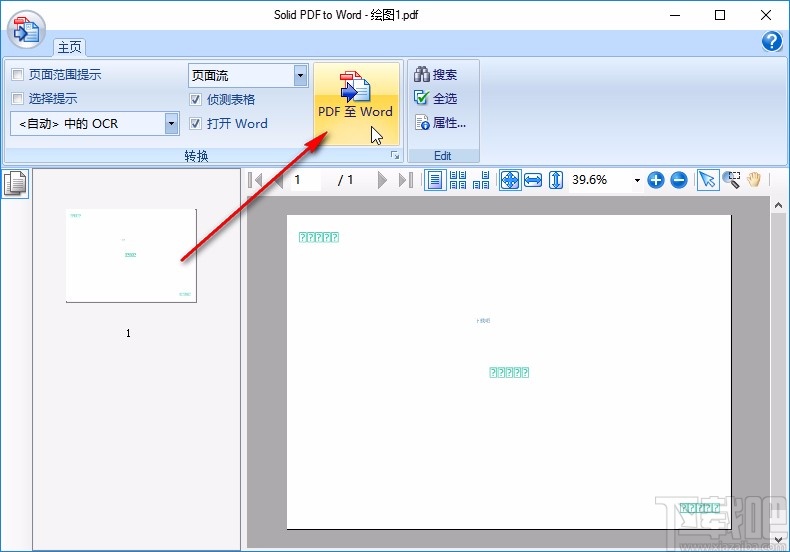Go to the previous page
Viewport: 790px width, 552px height.
(x=277, y=180)
